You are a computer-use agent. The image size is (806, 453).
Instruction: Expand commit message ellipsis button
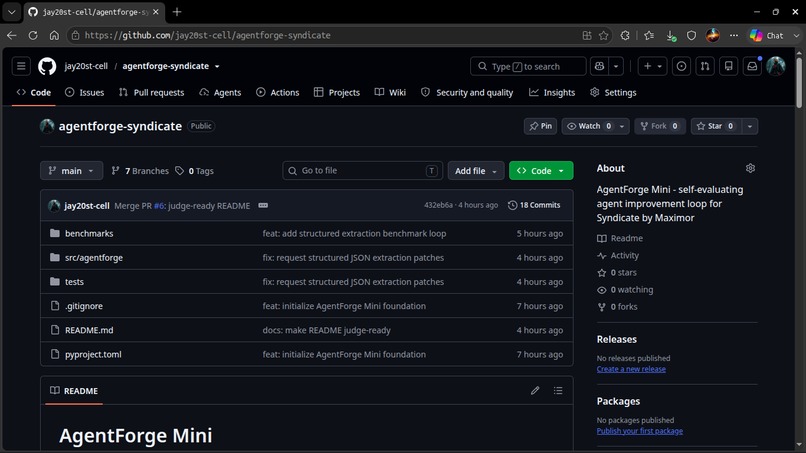click(263, 205)
